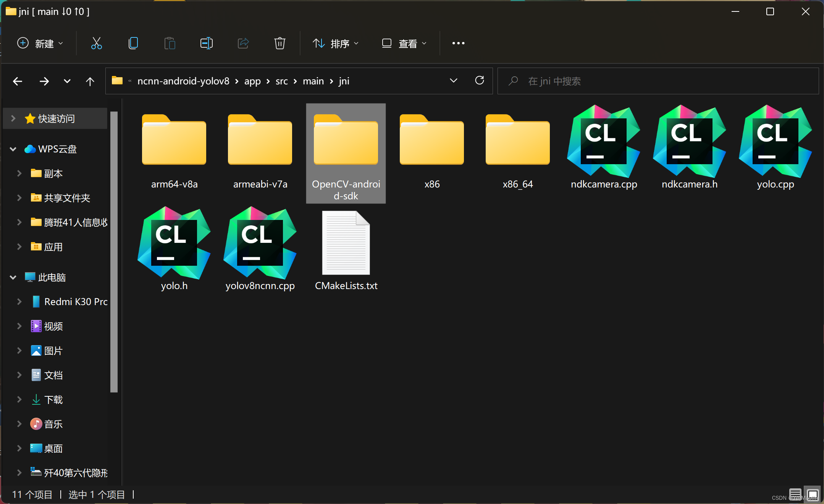Expand the 下载 node
The image size is (824, 504).
pyautogui.click(x=19, y=399)
